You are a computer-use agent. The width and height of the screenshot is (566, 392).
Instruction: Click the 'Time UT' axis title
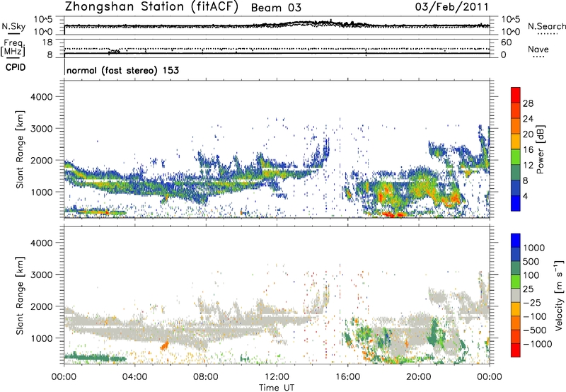277,388
